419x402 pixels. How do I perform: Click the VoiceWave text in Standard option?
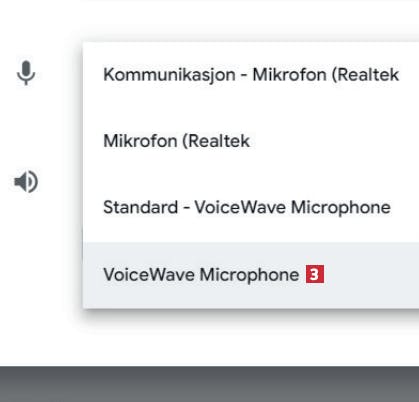tap(240, 207)
